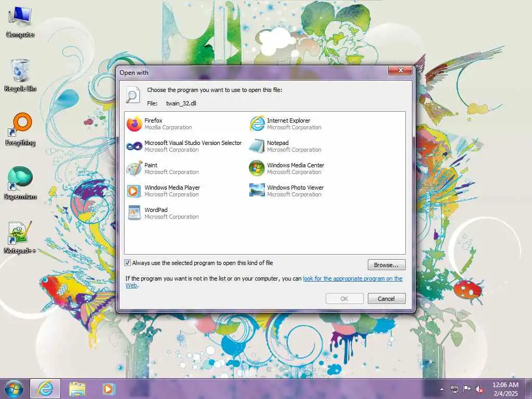The width and height of the screenshot is (532, 399).
Task: Choose the Windows Media Center icon
Action: [257, 169]
